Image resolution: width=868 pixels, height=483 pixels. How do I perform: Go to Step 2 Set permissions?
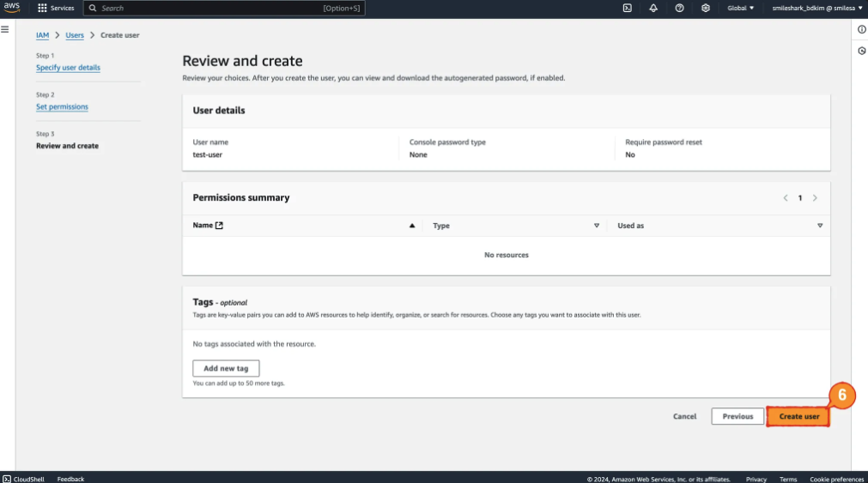coord(62,107)
